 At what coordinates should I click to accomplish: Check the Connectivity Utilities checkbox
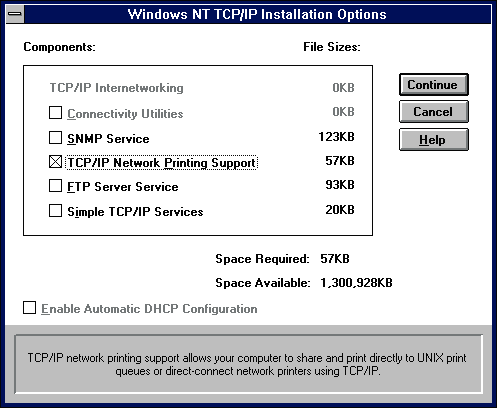(55, 113)
